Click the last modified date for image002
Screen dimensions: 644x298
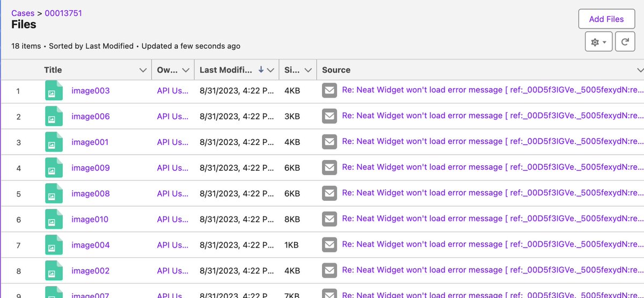(237, 271)
